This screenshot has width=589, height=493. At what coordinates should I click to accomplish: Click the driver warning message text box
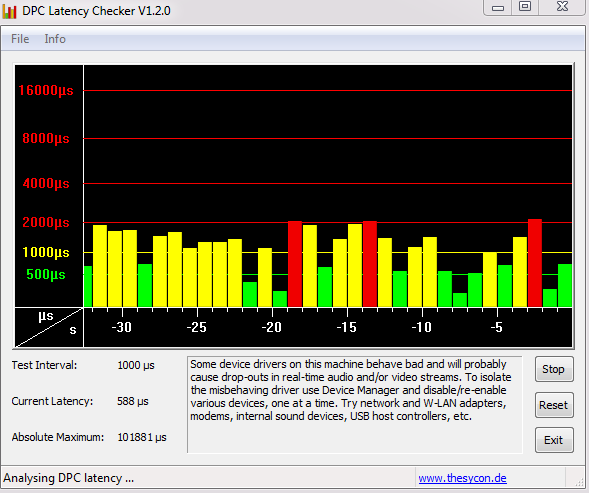355,405
